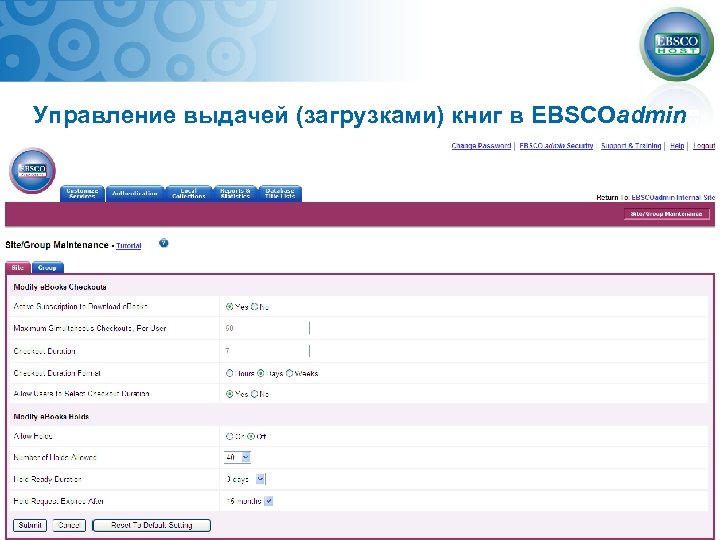
Task: Select No for Active Subscription to Download eBooks
Action: (x=254, y=307)
